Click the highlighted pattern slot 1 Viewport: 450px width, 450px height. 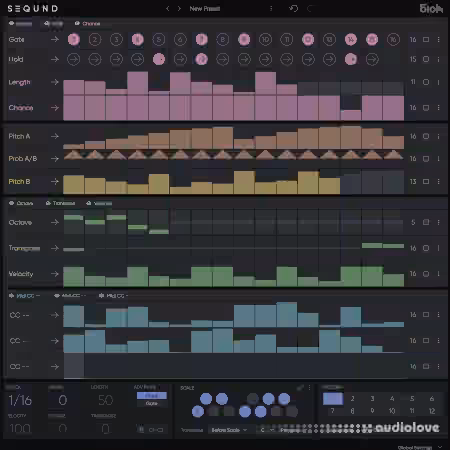coord(333,399)
